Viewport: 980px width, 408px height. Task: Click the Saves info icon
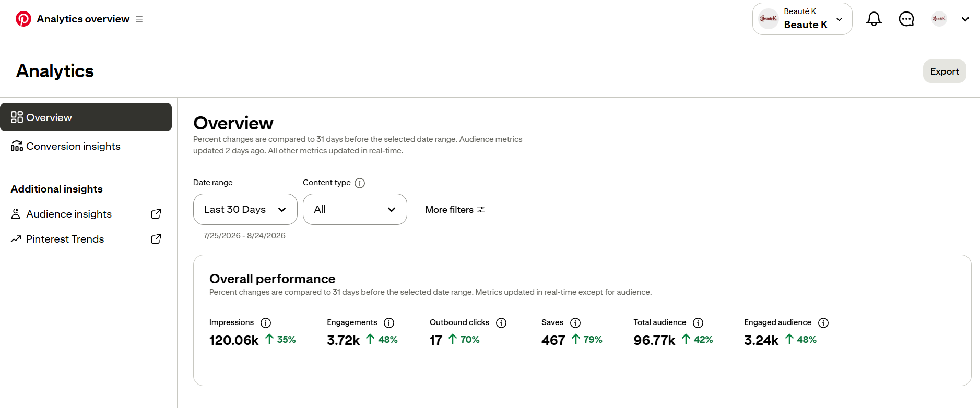coord(575,323)
